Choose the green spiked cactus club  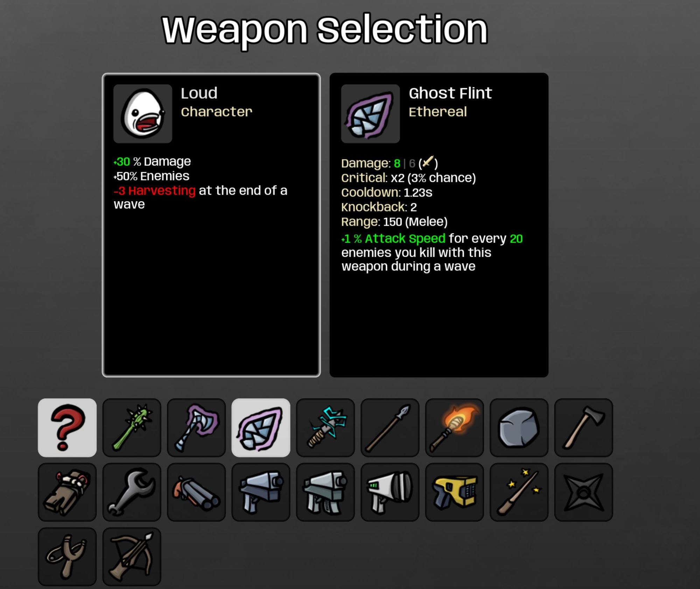[132, 427]
